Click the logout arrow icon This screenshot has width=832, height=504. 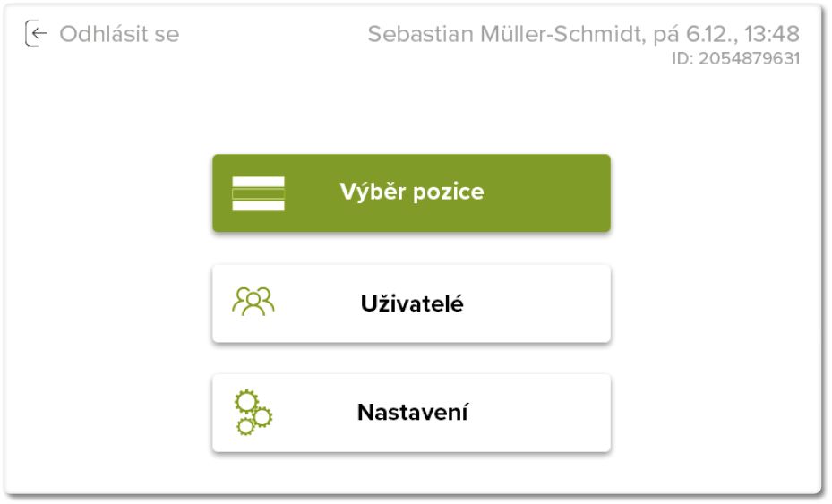pos(36,35)
